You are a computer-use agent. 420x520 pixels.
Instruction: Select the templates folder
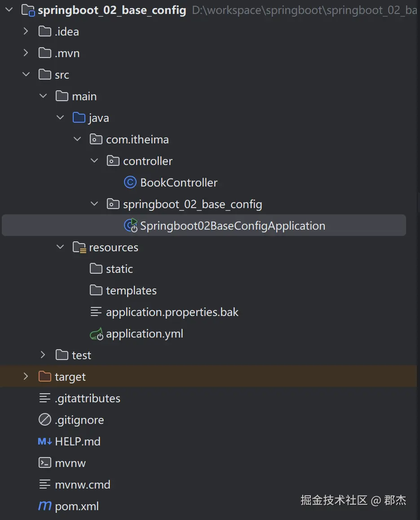tap(131, 290)
